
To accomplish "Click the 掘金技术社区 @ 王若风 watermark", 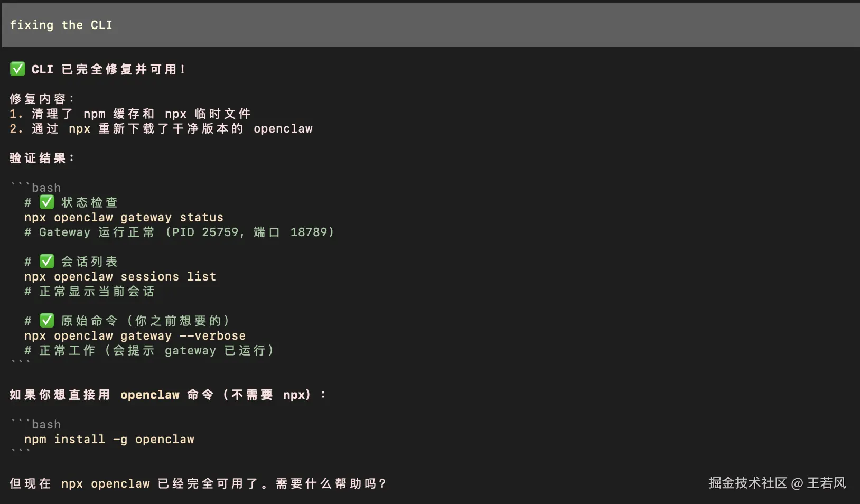I will pos(777,482).
